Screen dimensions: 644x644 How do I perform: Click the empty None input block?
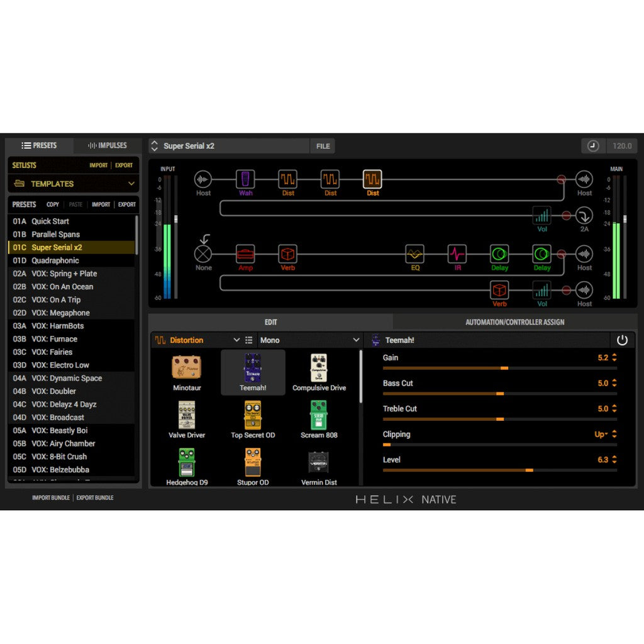[x=203, y=254]
